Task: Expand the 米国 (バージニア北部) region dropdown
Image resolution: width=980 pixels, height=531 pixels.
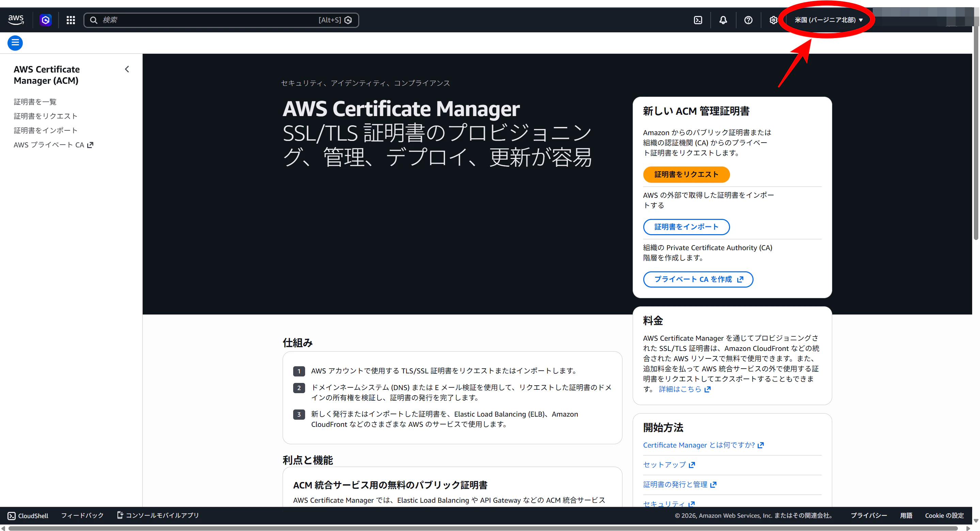Action: click(828, 20)
